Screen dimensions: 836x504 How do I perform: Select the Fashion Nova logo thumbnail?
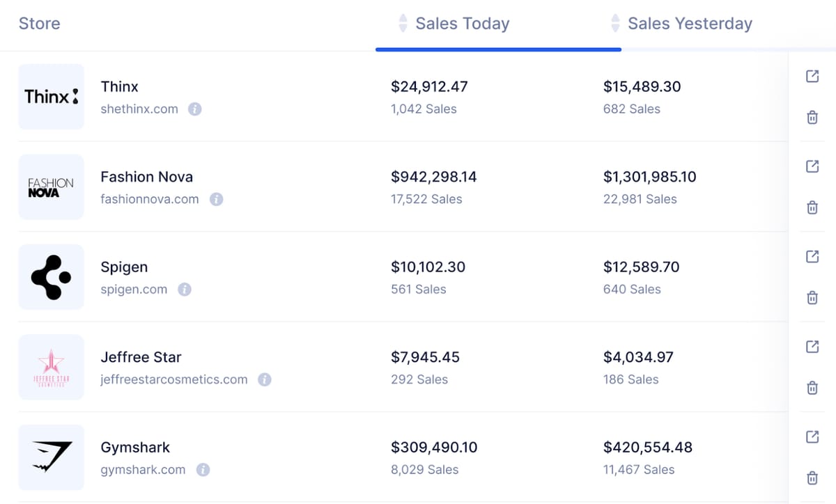point(51,187)
